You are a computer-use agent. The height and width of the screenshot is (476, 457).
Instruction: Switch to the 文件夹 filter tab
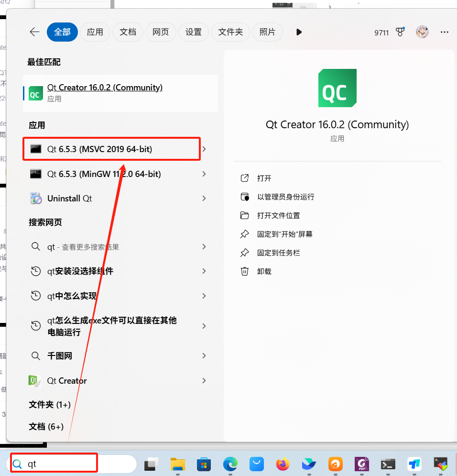point(230,32)
